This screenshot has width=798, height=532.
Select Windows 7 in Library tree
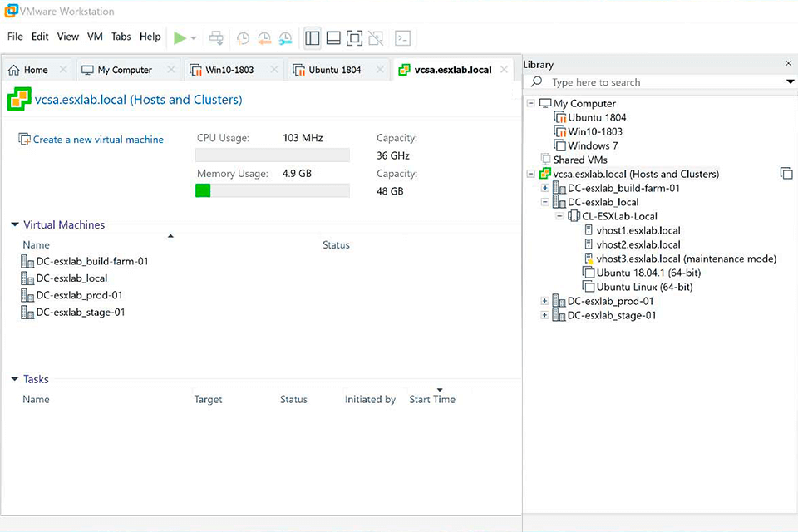pyautogui.click(x=586, y=145)
